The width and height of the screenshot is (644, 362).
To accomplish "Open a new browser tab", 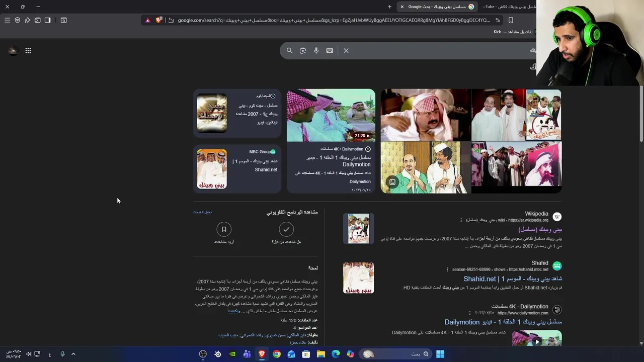I will coord(389,7).
